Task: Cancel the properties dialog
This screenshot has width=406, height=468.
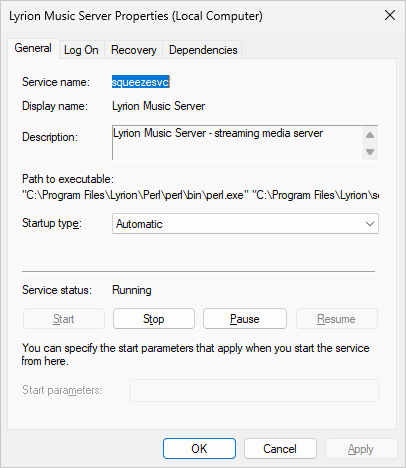Action: 280,449
